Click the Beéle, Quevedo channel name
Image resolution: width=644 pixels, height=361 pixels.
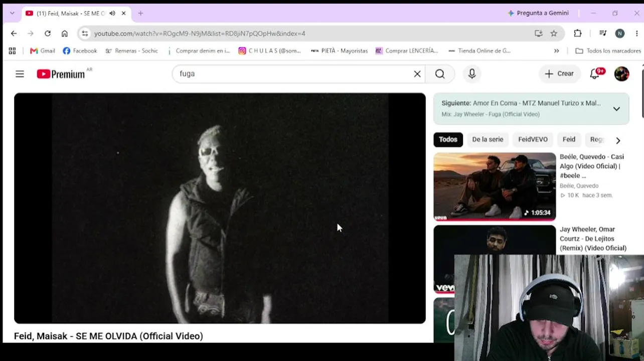click(579, 186)
